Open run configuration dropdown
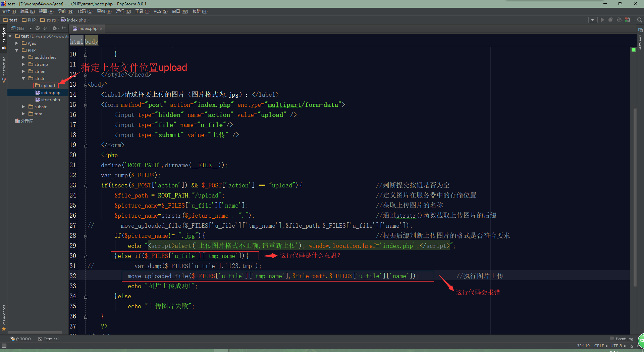Image resolution: width=644 pixels, height=352 pixels. (593, 20)
